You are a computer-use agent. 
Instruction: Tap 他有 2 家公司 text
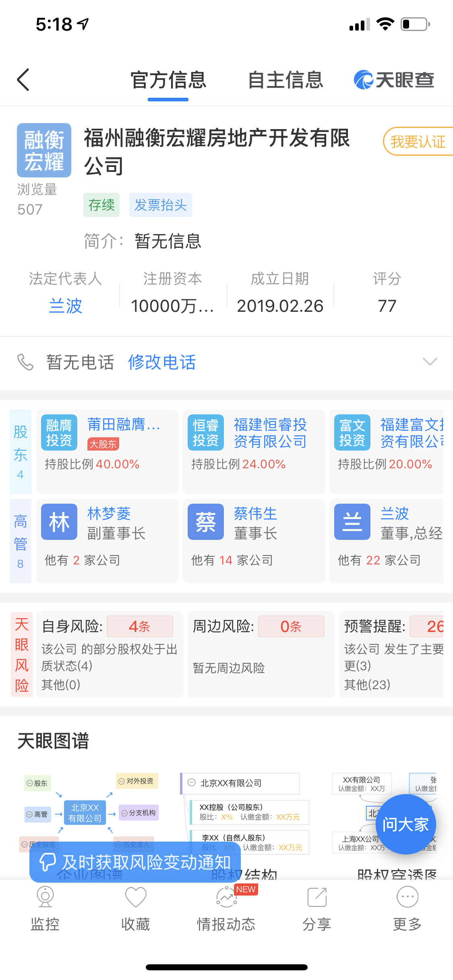82,560
